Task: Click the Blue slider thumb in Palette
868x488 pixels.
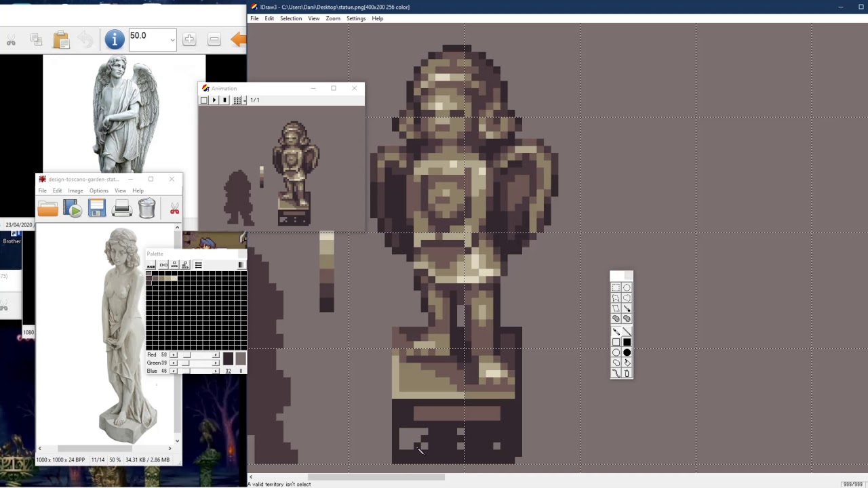Action: pos(185,371)
